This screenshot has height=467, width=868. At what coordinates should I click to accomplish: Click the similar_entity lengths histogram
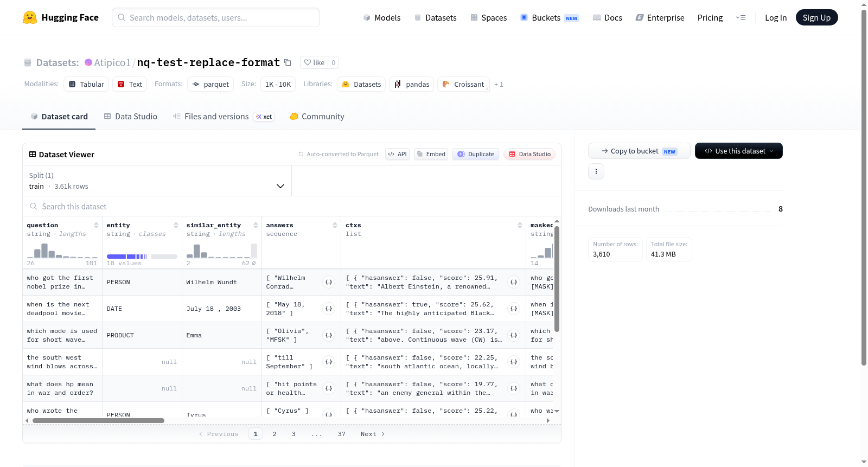(221, 251)
